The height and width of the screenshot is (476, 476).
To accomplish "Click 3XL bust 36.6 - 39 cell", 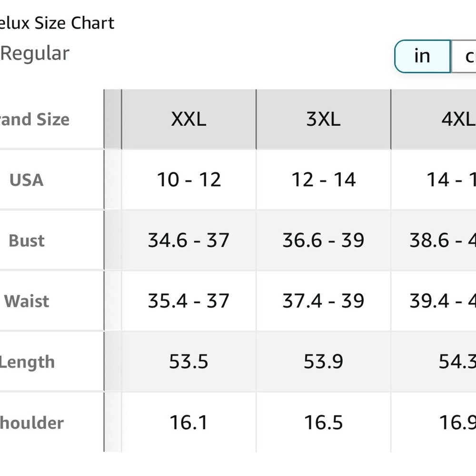I will (323, 240).
